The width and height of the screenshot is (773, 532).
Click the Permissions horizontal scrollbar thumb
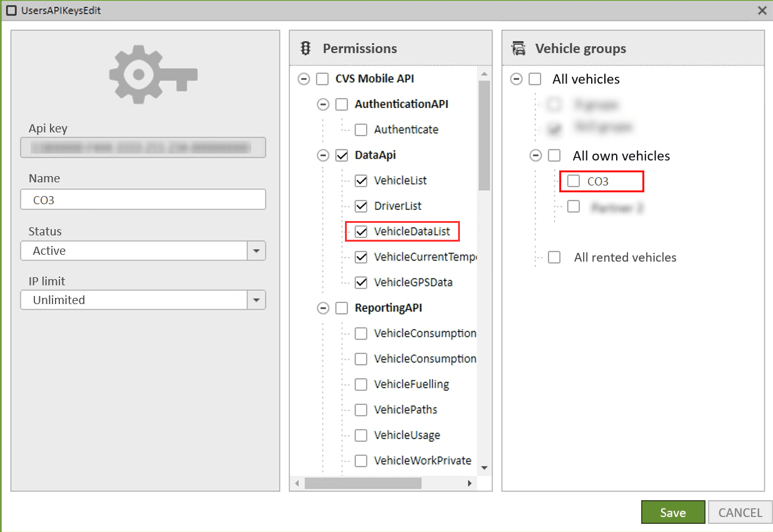tap(363, 483)
